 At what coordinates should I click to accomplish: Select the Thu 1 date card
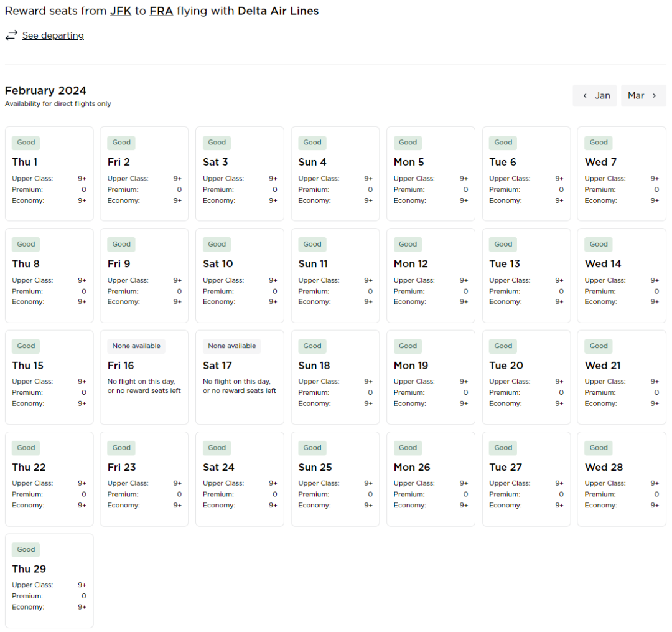[49, 174]
